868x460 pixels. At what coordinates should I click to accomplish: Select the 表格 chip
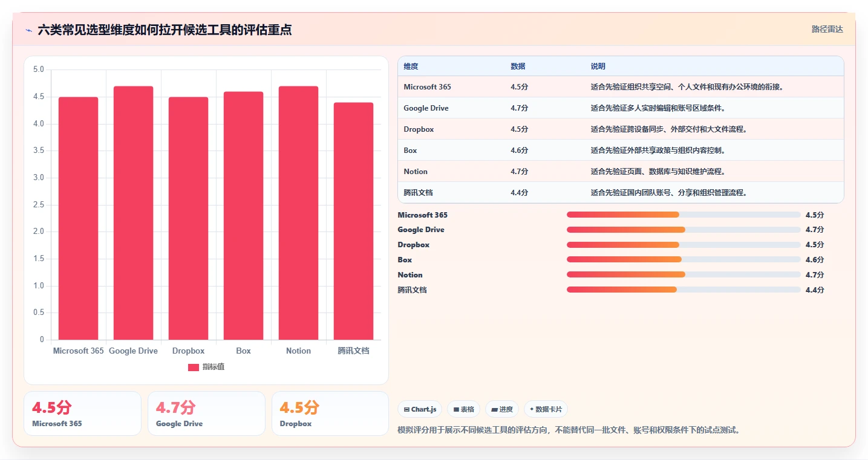(463, 409)
